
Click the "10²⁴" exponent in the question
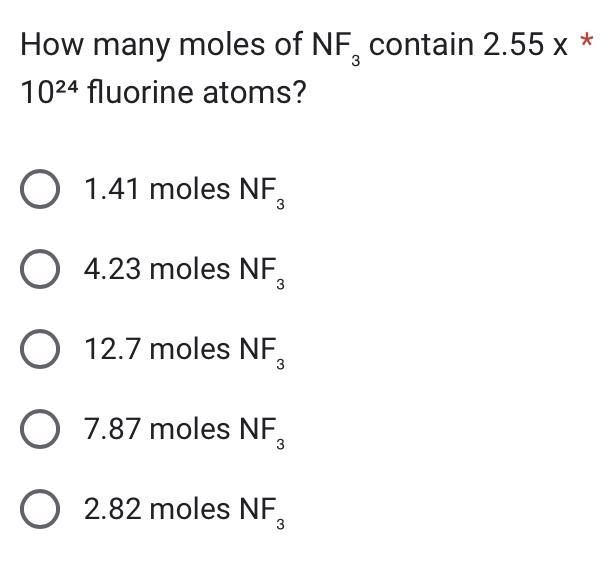pyautogui.click(x=49, y=95)
